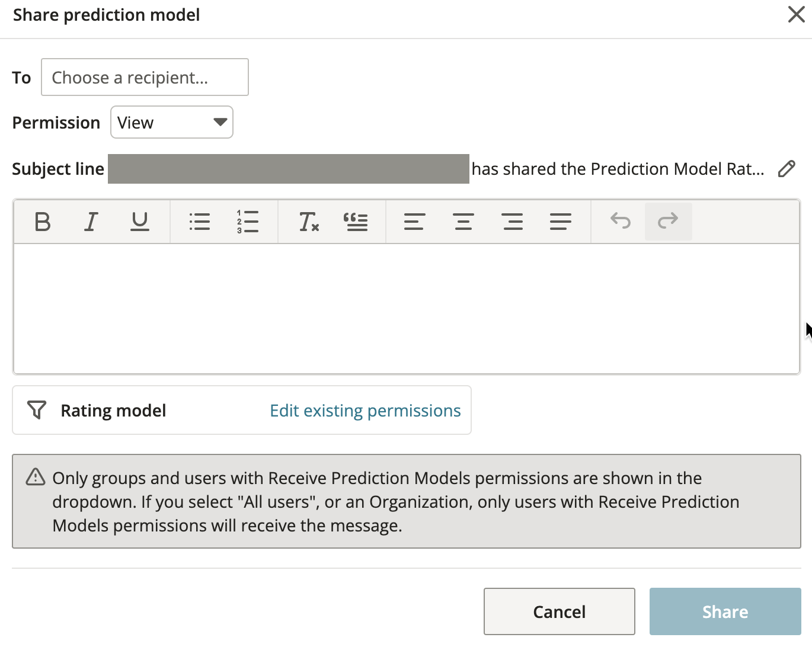Align message text to the right
Viewport: 812px width, 647px height.
[512, 222]
